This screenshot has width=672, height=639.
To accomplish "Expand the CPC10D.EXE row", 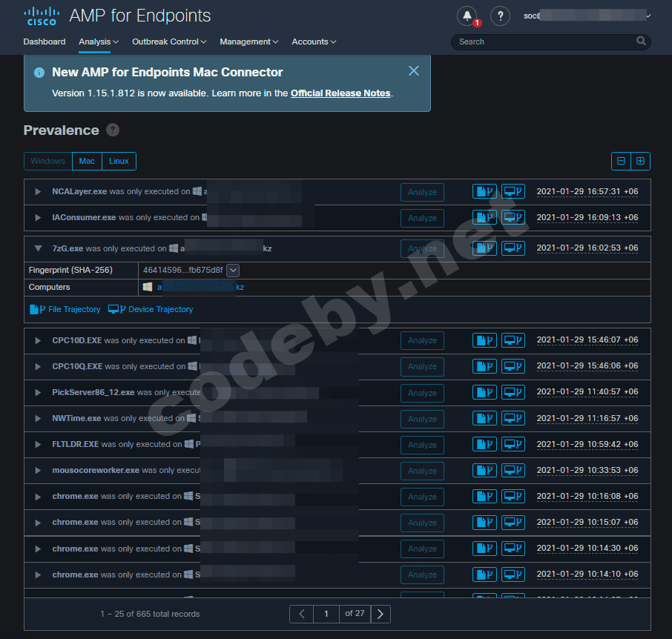I will click(x=38, y=340).
